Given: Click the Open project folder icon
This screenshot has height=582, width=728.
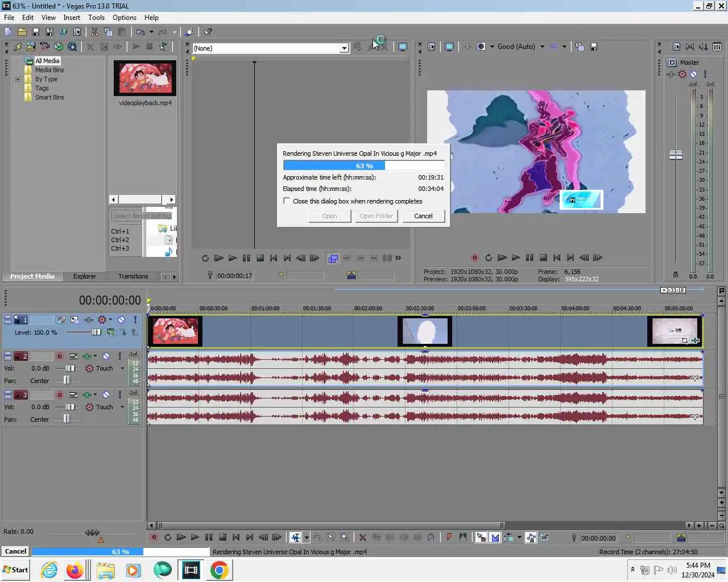Looking at the screenshot, I should 22,32.
